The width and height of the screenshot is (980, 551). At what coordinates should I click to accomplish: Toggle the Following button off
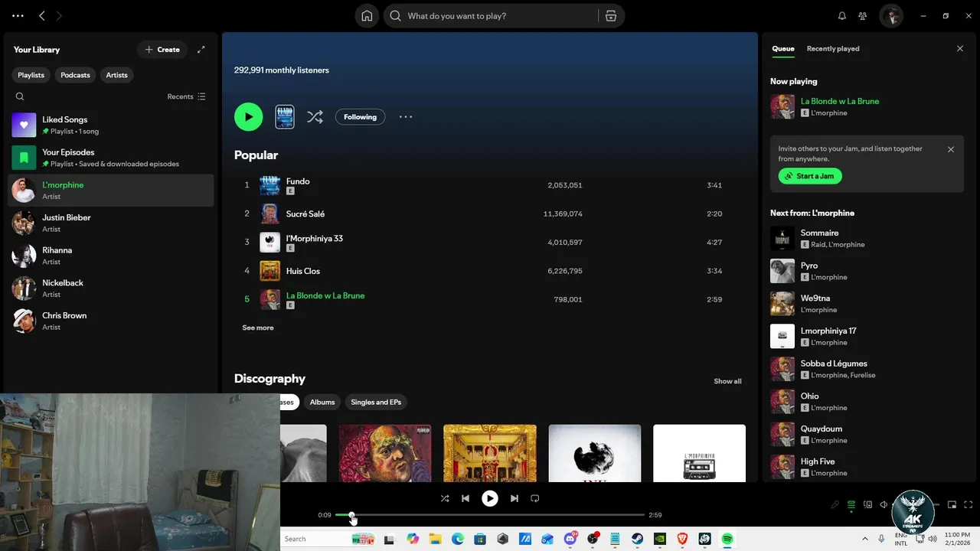pos(360,117)
